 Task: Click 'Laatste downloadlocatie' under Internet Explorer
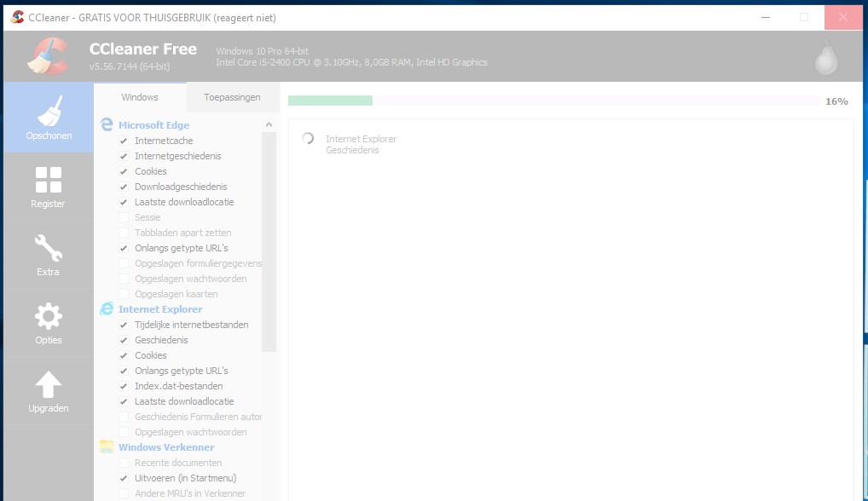[x=184, y=401]
